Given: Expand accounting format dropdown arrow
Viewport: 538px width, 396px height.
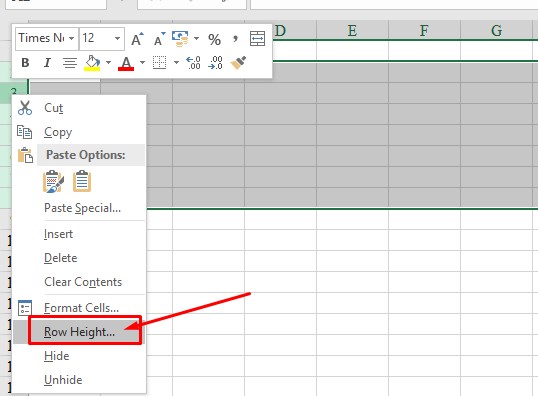Looking at the screenshot, I should click(197, 38).
